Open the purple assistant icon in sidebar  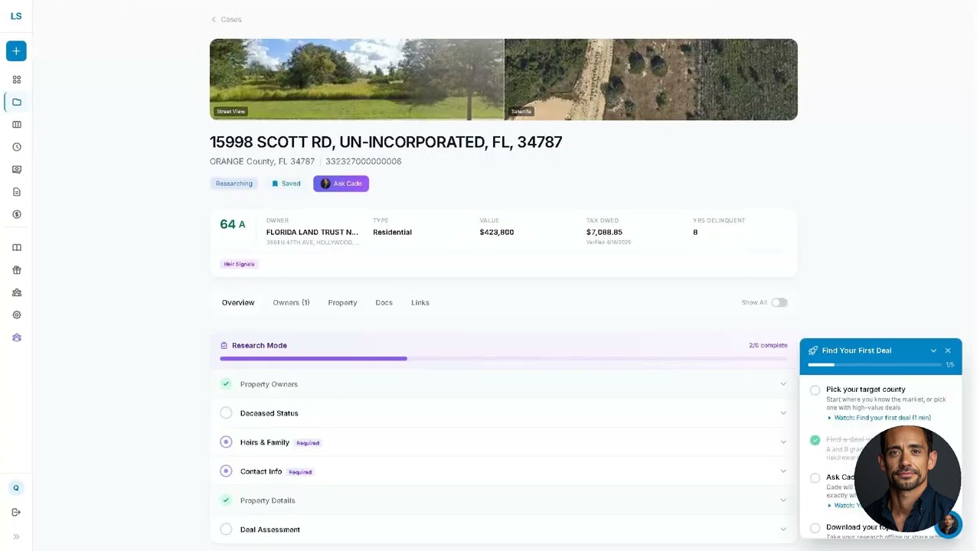coord(17,337)
